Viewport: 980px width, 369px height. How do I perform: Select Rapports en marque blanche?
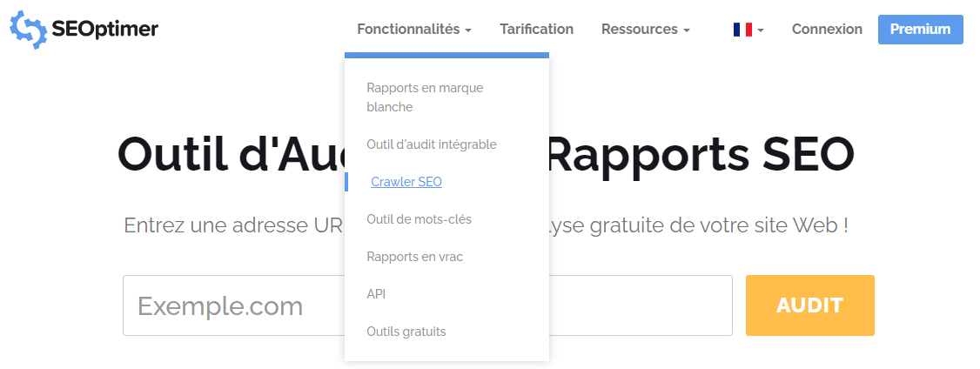[425, 97]
